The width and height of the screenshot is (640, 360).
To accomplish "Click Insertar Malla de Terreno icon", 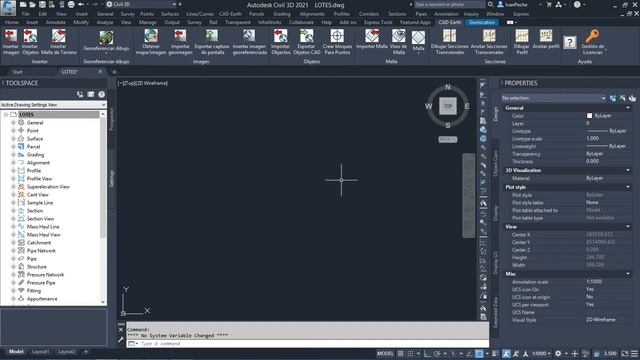I will tap(59, 37).
